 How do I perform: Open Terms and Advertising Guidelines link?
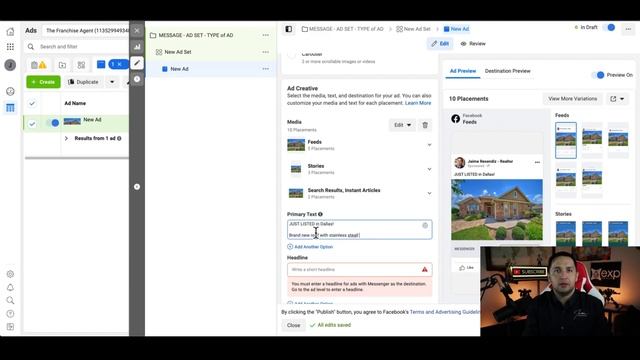pyautogui.click(x=445, y=312)
